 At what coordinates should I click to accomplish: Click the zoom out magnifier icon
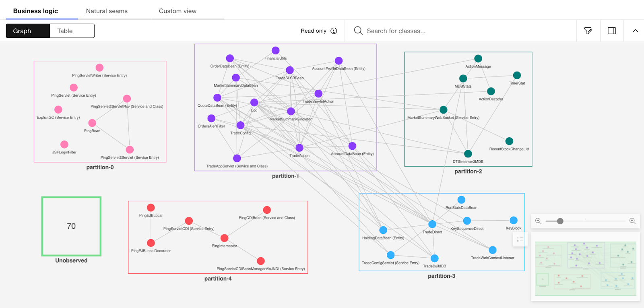point(538,221)
